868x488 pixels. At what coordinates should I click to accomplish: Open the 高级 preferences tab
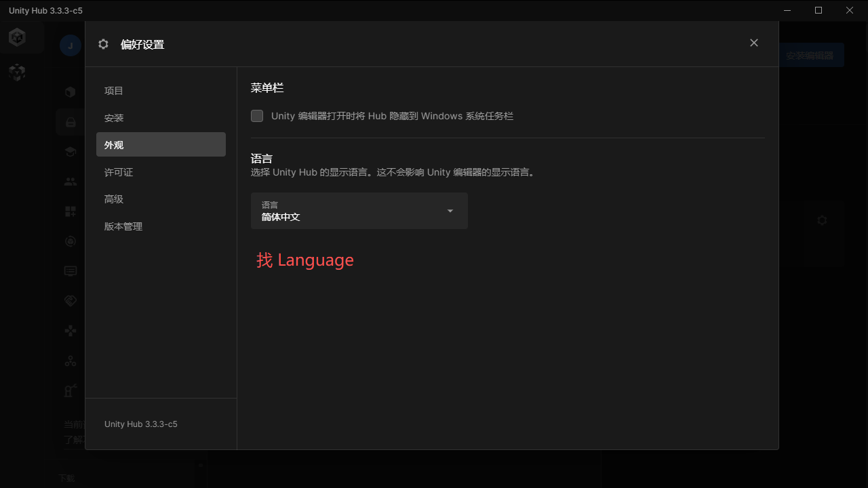coord(161,199)
